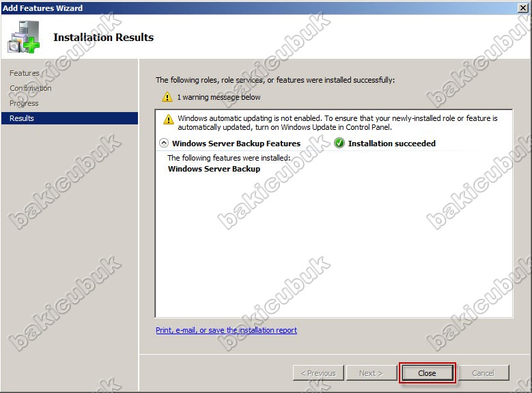Click the warning icon beside '1 warning message below'
The image size is (532, 393).
pyautogui.click(x=167, y=97)
